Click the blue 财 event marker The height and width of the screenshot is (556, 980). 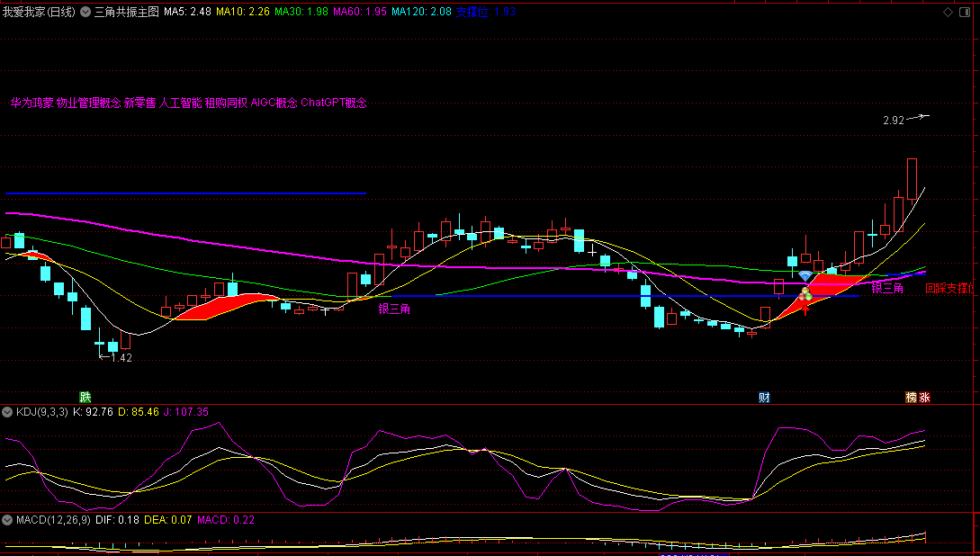pyautogui.click(x=764, y=397)
